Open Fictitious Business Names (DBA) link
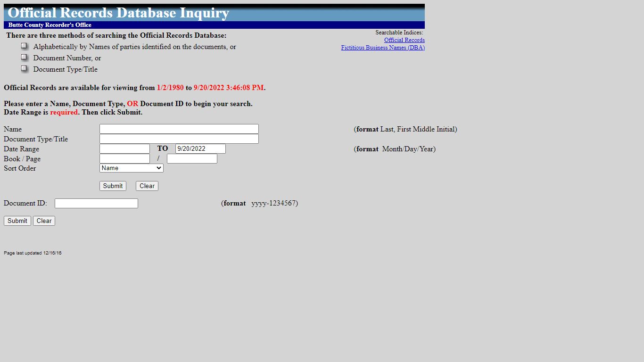The image size is (644, 362). pos(383,48)
